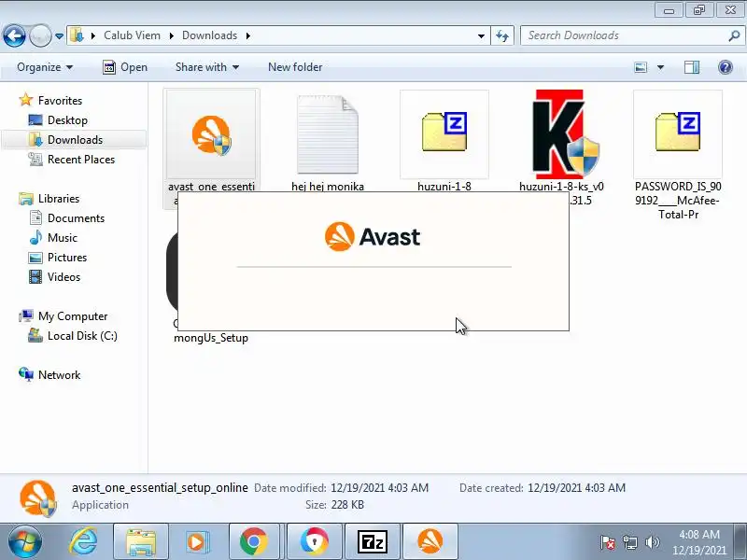
Task: Open the Documents library
Action: point(66,218)
